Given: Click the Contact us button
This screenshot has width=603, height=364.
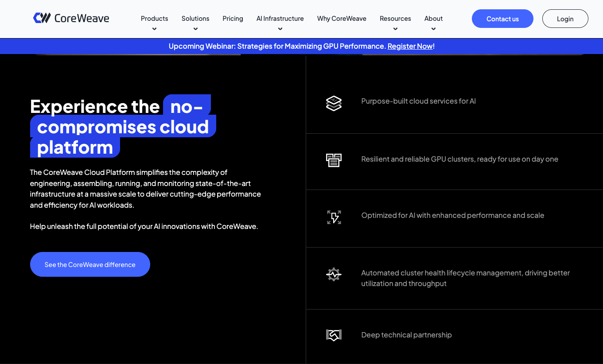Looking at the screenshot, I should click(502, 19).
